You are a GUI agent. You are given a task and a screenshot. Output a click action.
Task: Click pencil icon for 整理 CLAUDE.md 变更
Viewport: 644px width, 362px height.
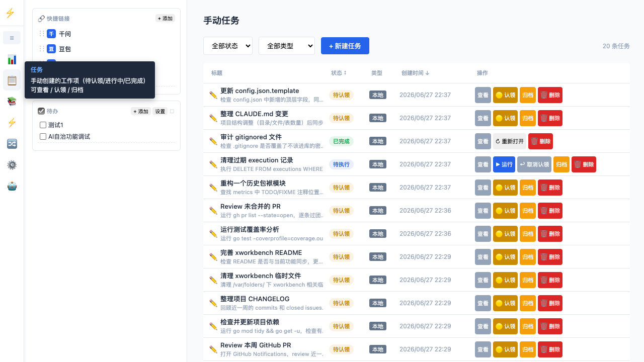click(213, 118)
